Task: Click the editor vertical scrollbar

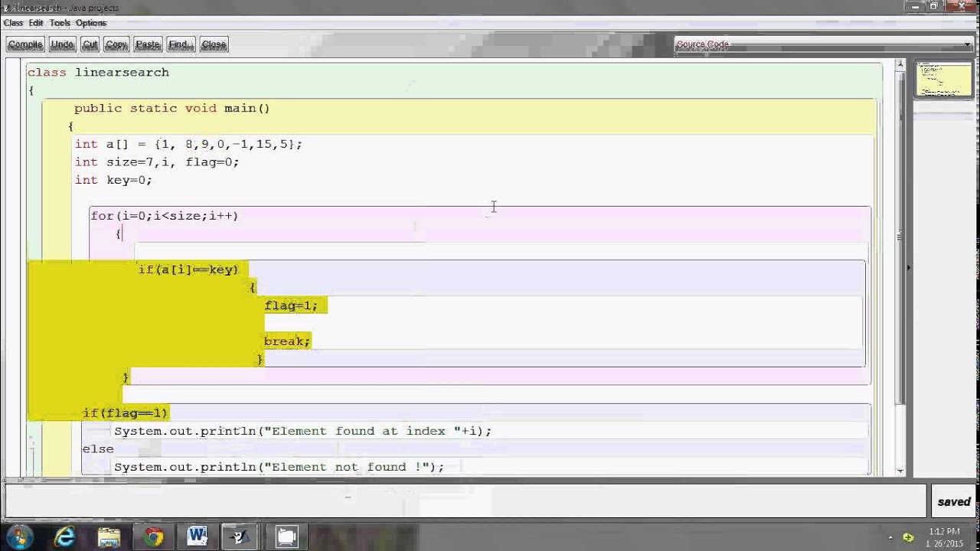Action: coord(900,268)
